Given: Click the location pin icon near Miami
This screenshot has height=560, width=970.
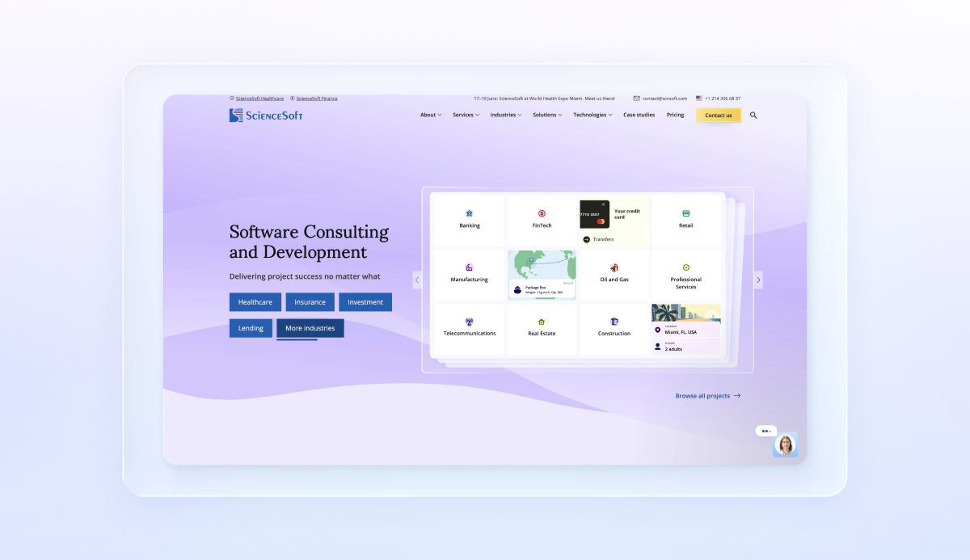Looking at the screenshot, I should point(657,330).
